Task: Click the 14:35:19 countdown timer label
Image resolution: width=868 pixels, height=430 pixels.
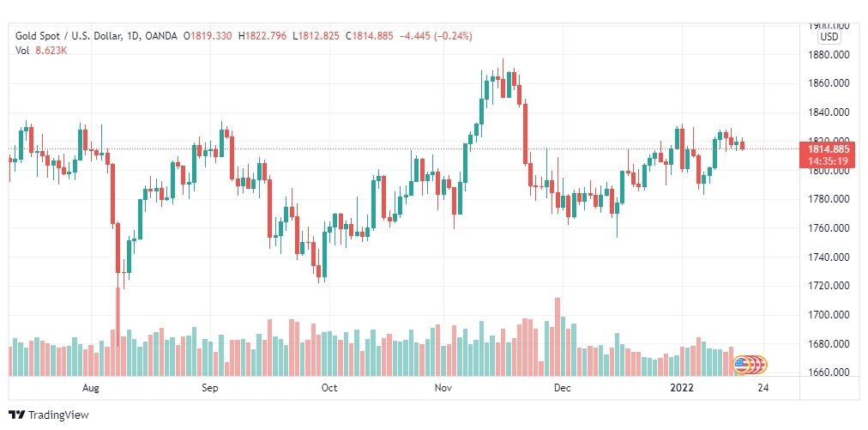Action: coord(829,160)
